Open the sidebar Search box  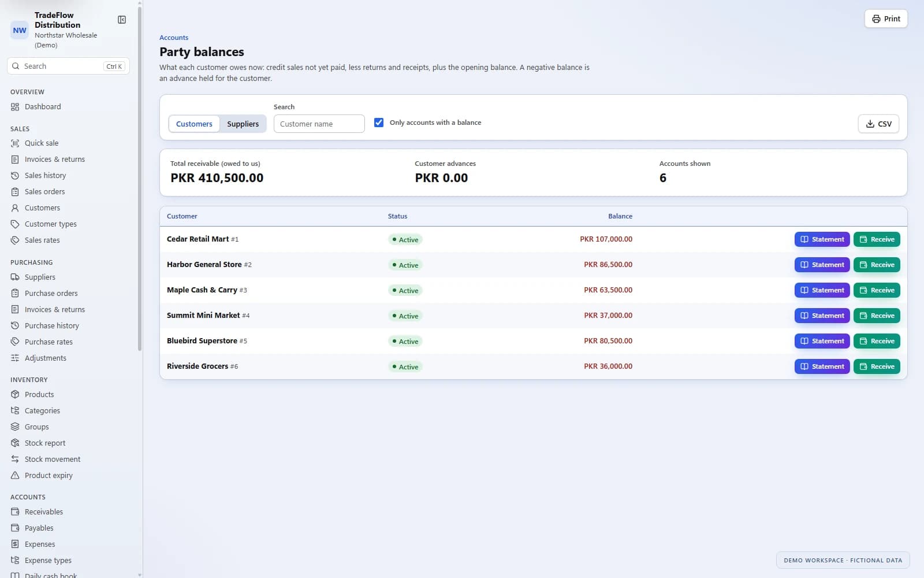tap(68, 66)
